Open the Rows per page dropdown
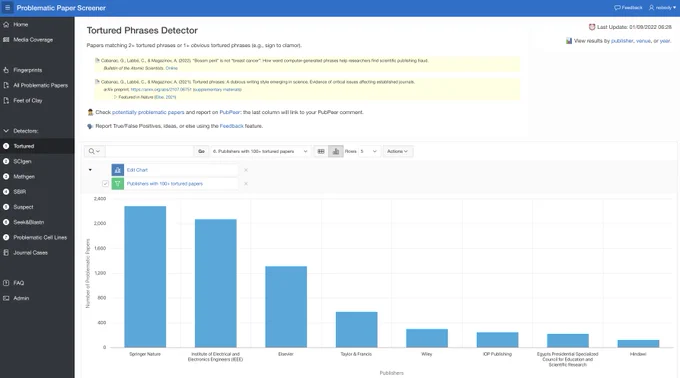The height and width of the screenshot is (378, 680). 369,151
